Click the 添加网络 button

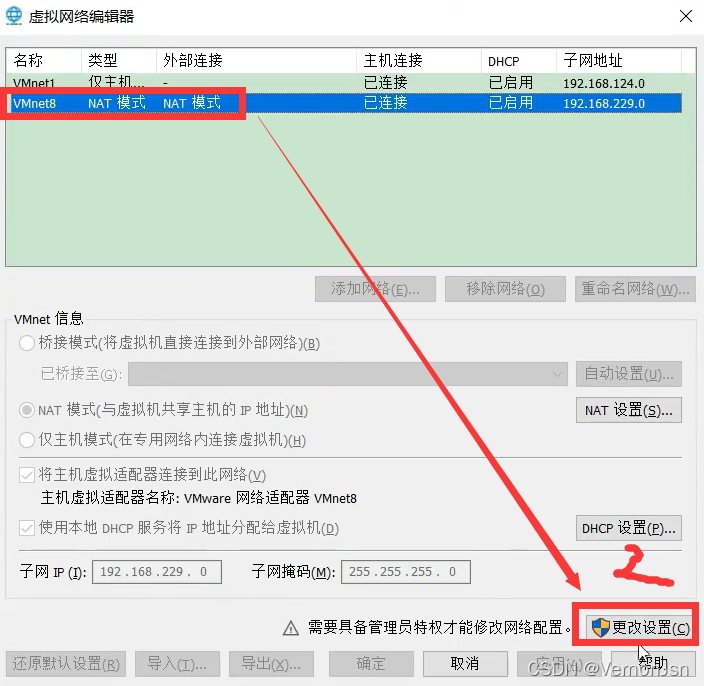pyautogui.click(x=375, y=289)
